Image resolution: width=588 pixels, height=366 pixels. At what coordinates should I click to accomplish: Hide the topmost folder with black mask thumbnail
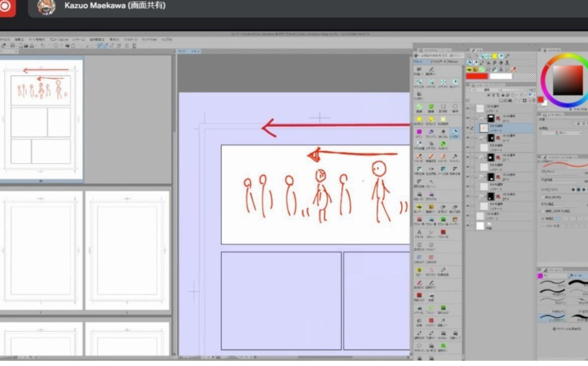[467, 118]
